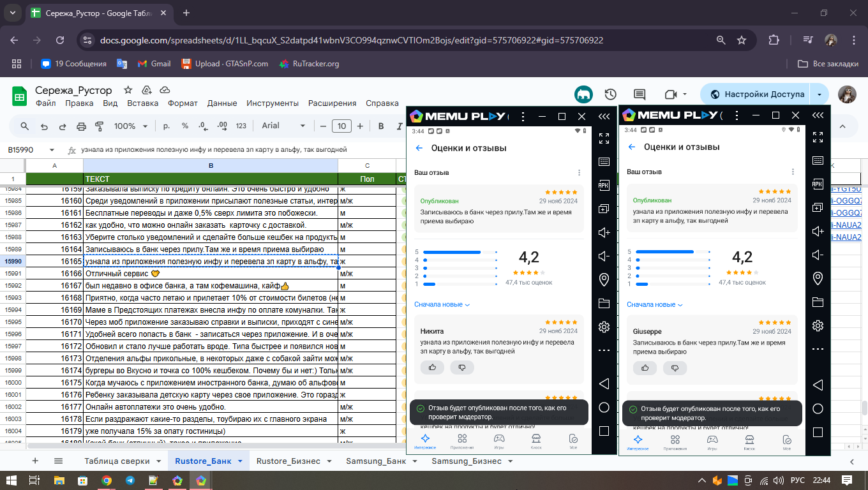
Task: Like Никита's review with thumbs up
Action: tap(432, 367)
